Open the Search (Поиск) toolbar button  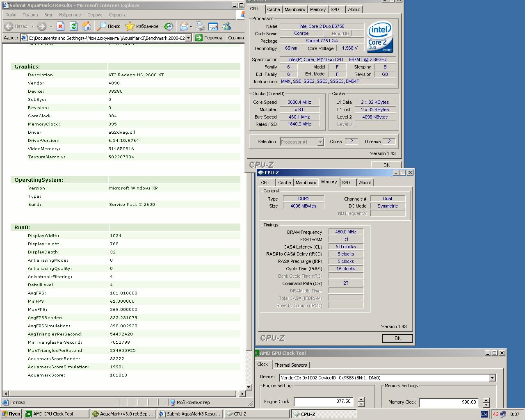coord(109,26)
